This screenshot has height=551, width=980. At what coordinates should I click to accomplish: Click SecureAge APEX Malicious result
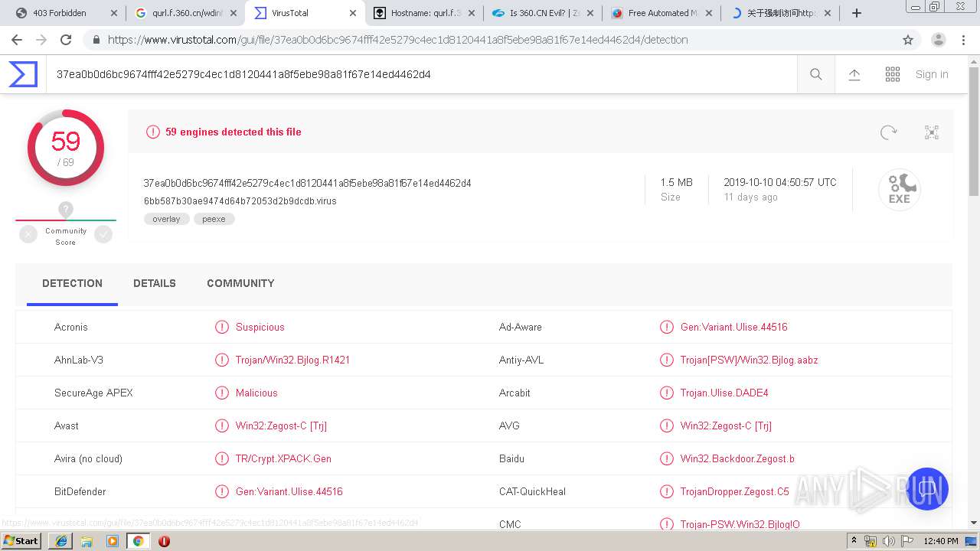tap(256, 393)
